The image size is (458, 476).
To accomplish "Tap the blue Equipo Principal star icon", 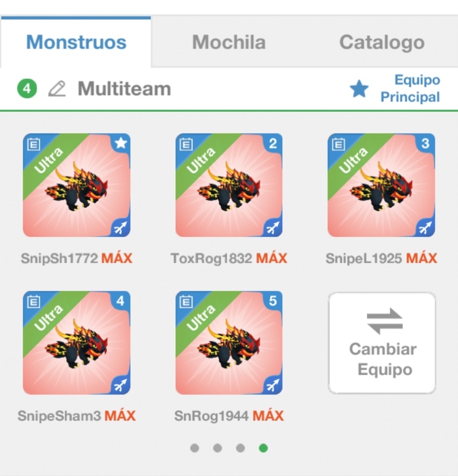I will [x=359, y=89].
